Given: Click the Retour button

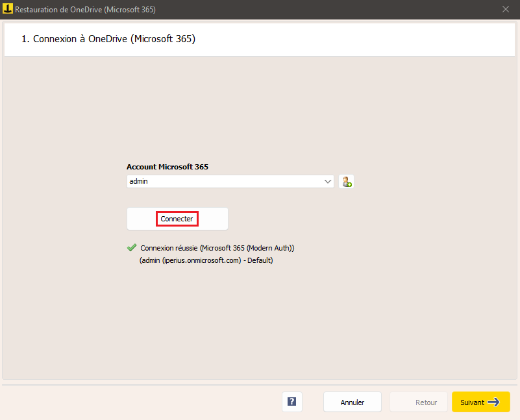Looking at the screenshot, I should pyautogui.click(x=419, y=402).
